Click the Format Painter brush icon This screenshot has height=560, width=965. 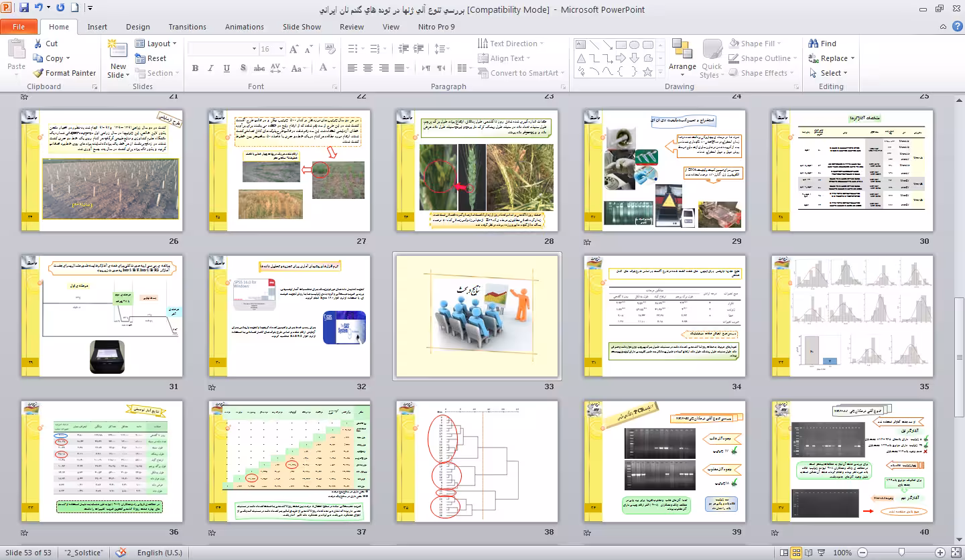38,73
